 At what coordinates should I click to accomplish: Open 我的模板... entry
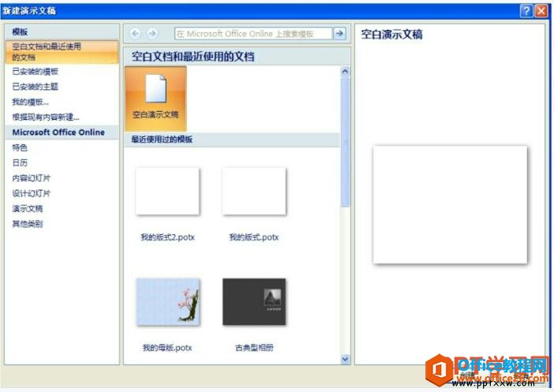(31, 102)
